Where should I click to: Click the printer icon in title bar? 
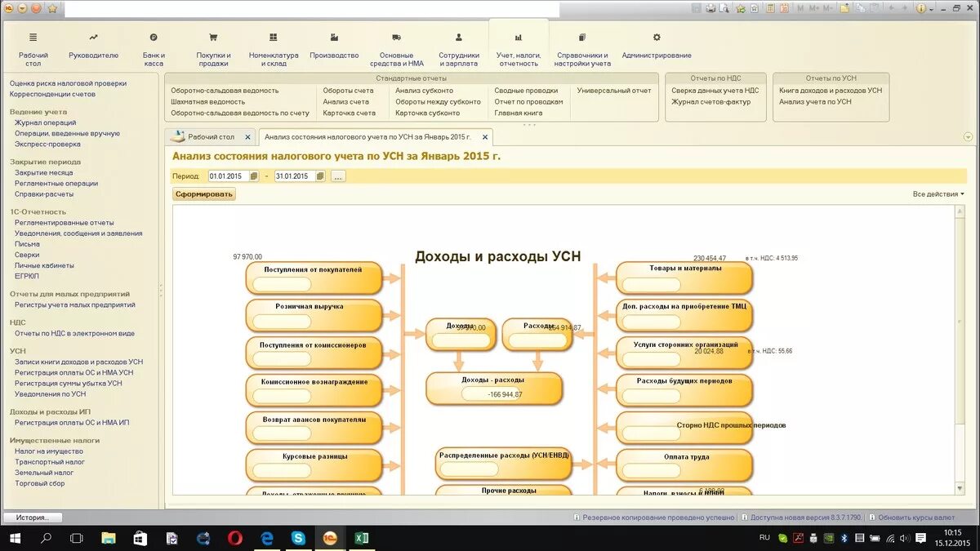click(x=710, y=8)
